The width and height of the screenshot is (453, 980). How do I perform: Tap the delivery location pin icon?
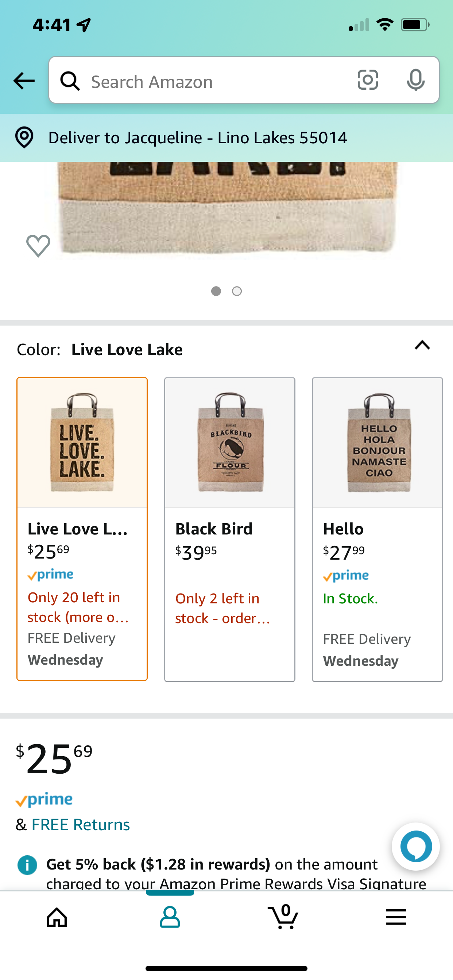point(24,137)
